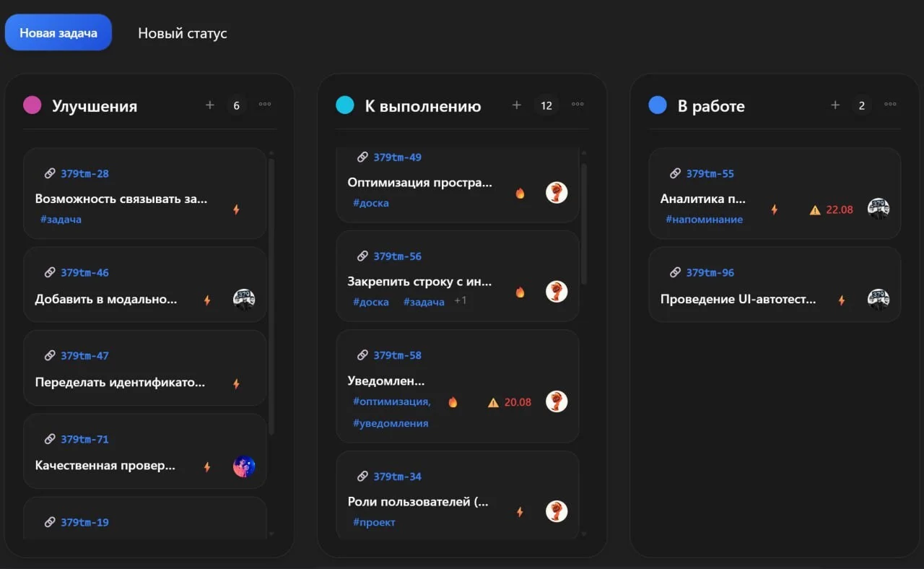This screenshot has width=924, height=569.
Task: Click the К выполнению task count badge 12
Action: click(546, 105)
